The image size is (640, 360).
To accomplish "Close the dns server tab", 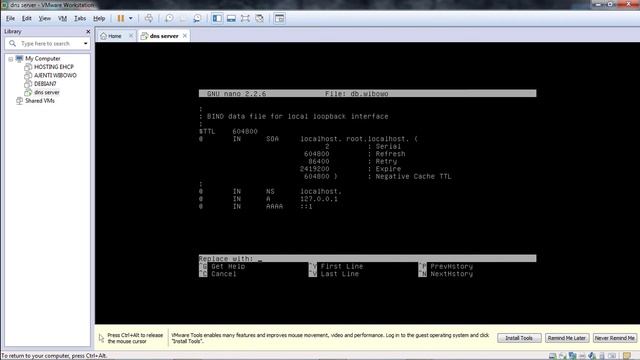I will [x=185, y=36].
